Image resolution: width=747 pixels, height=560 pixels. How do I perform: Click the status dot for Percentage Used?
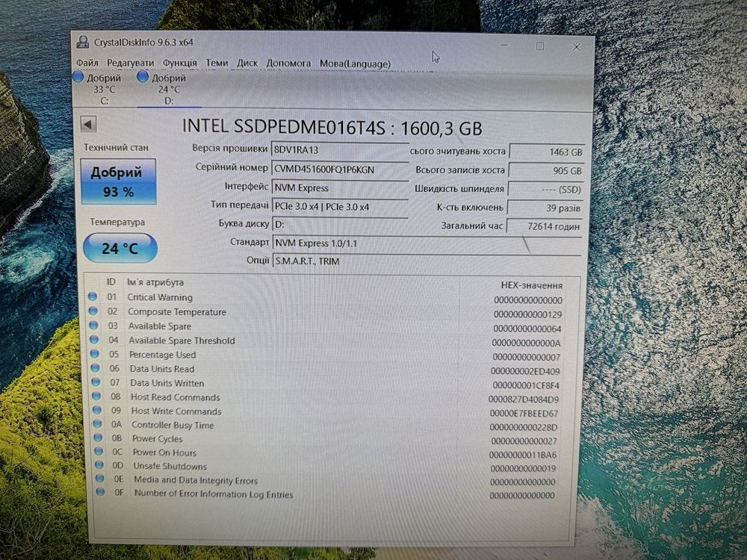94,353
